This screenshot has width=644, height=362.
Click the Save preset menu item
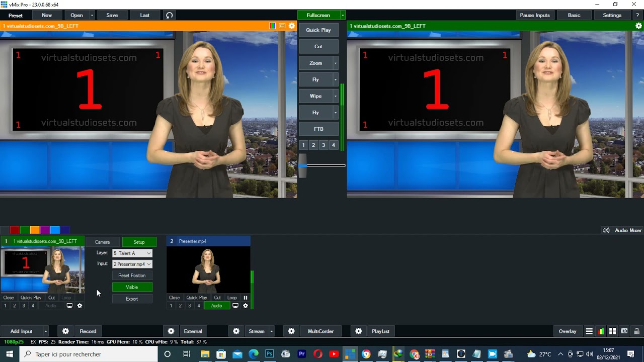point(112,15)
